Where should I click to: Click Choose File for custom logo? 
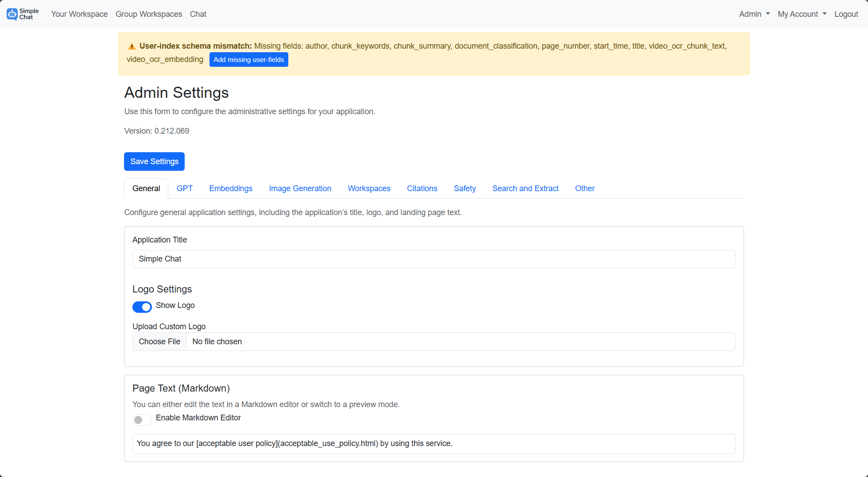coord(159,342)
